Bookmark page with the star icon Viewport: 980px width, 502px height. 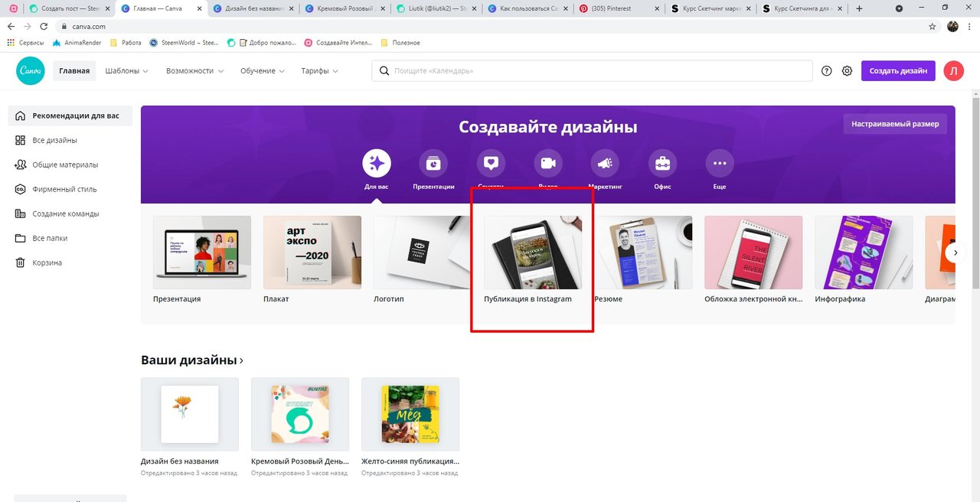coord(932,26)
